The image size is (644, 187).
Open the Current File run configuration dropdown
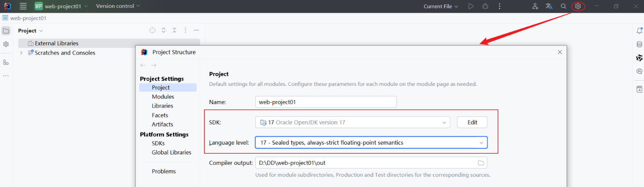(x=441, y=6)
